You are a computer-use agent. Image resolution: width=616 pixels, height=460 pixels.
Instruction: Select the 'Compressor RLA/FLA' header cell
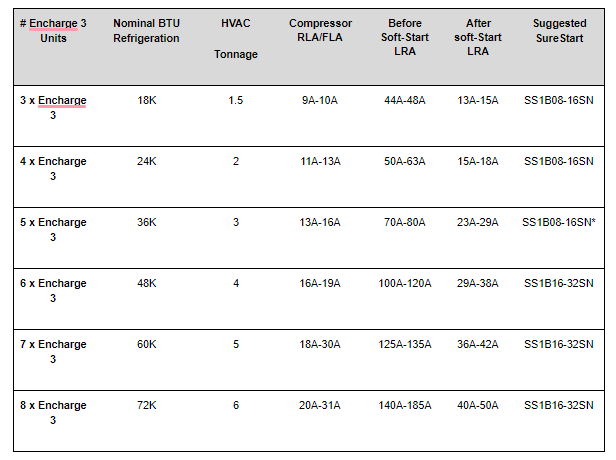[x=320, y=30]
